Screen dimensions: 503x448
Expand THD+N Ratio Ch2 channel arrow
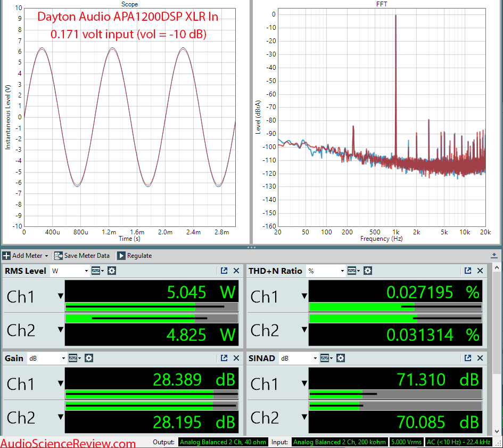(304, 330)
